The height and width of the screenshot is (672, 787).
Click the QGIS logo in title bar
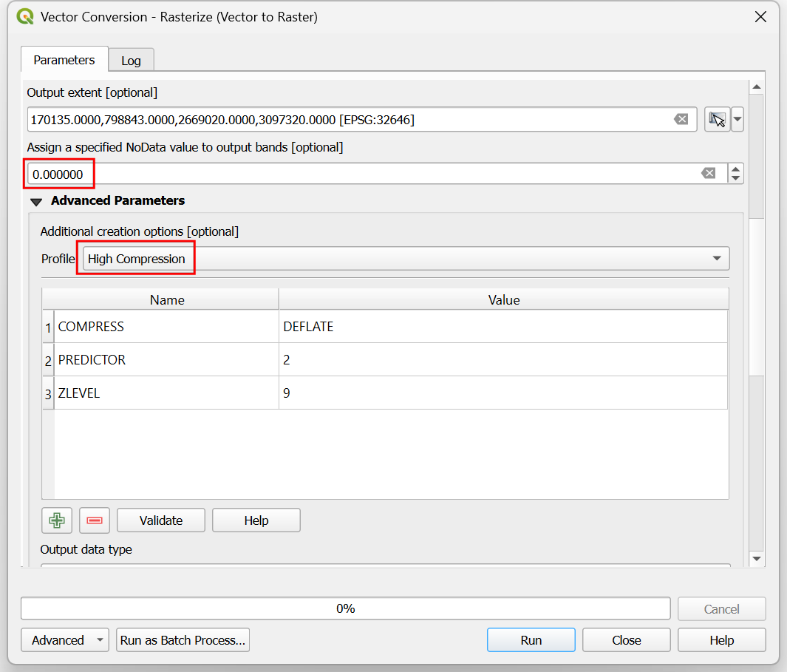[x=25, y=16]
